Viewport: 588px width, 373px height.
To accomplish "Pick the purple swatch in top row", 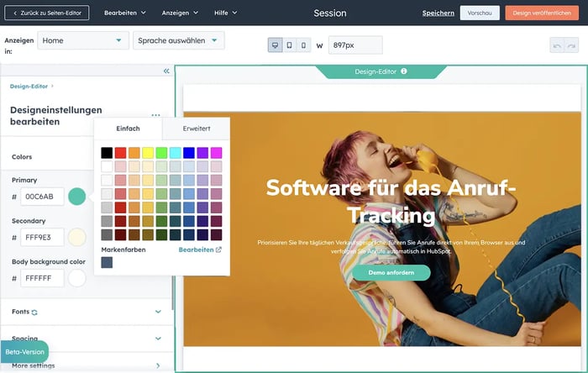I will [202, 153].
